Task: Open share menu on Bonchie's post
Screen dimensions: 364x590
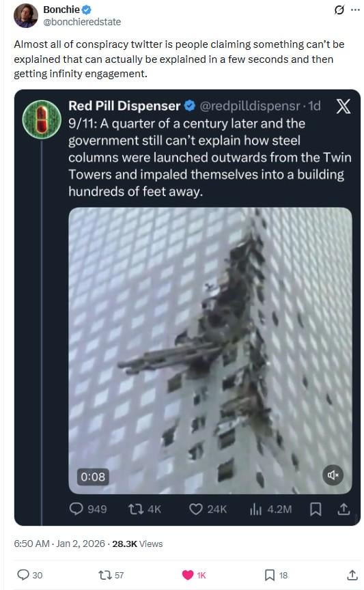Action: pos(352,575)
